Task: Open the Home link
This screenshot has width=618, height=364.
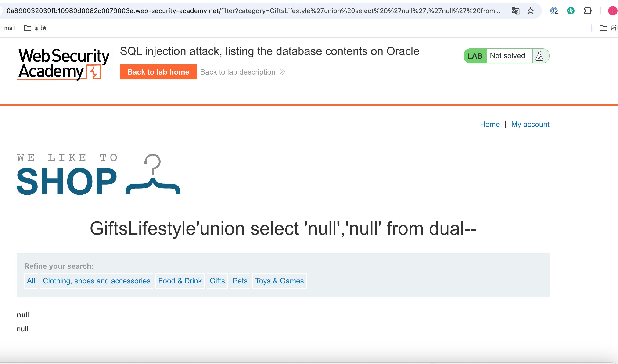Action: [490, 124]
